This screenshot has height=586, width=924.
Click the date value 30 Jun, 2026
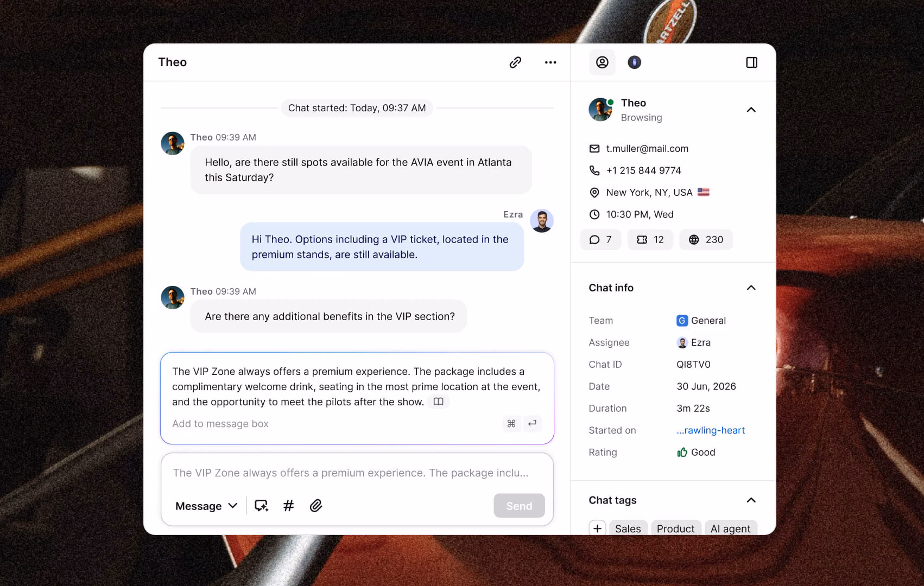[x=706, y=386]
